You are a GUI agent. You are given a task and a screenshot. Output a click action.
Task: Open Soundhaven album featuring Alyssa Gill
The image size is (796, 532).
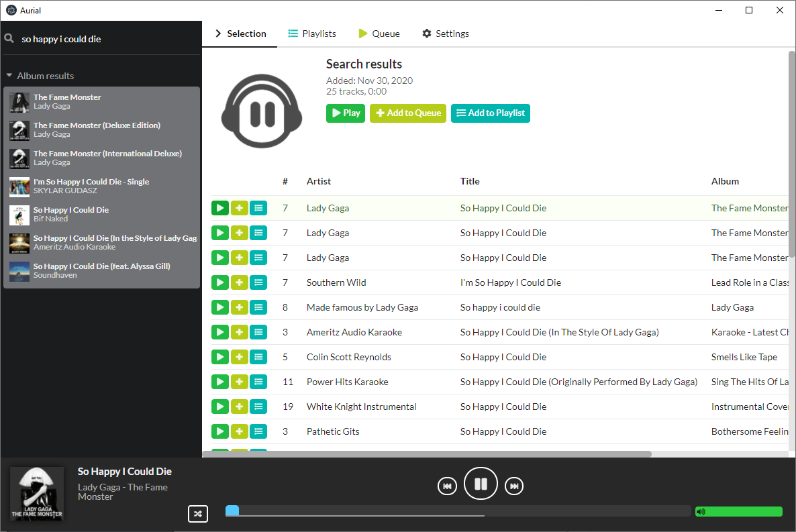click(x=101, y=270)
